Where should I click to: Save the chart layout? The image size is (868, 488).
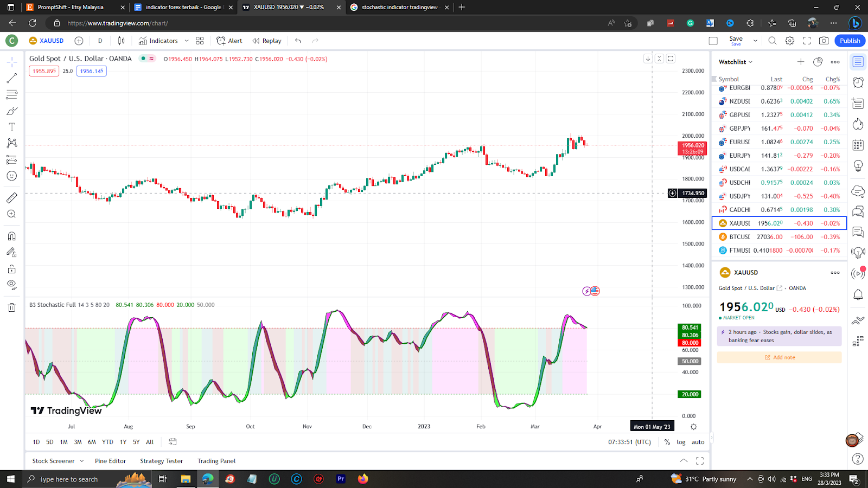[736, 41]
